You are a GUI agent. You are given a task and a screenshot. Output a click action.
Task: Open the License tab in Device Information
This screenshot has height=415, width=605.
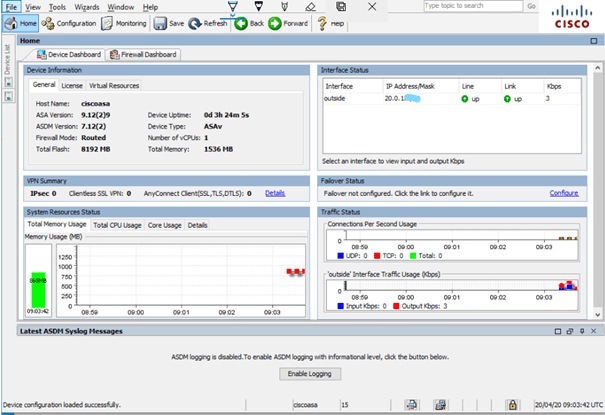point(73,86)
